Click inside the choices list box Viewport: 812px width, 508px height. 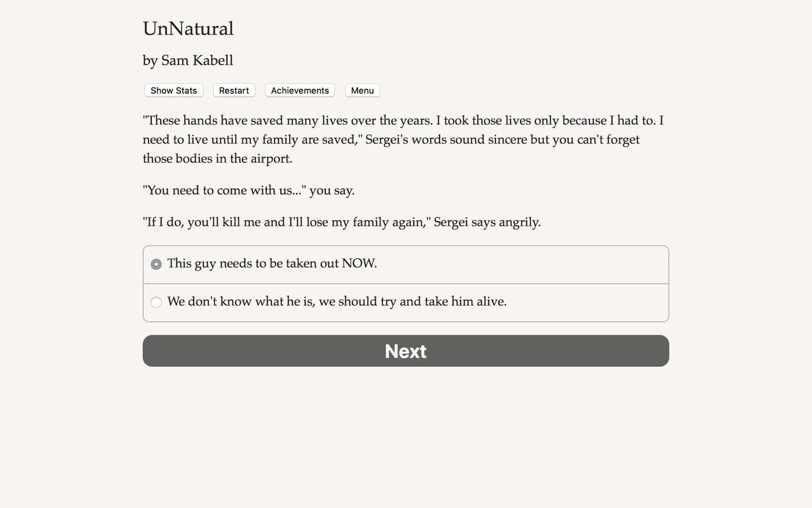[405, 283]
